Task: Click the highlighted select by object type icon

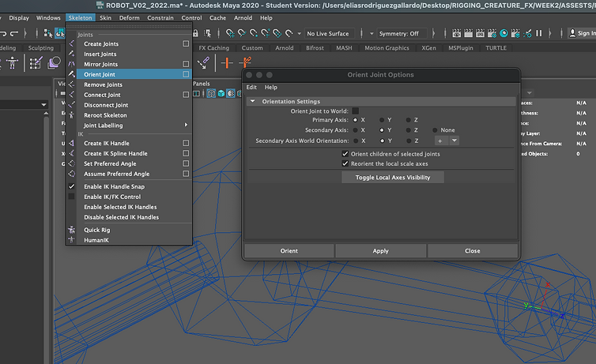Action: click(x=59, y=33)
